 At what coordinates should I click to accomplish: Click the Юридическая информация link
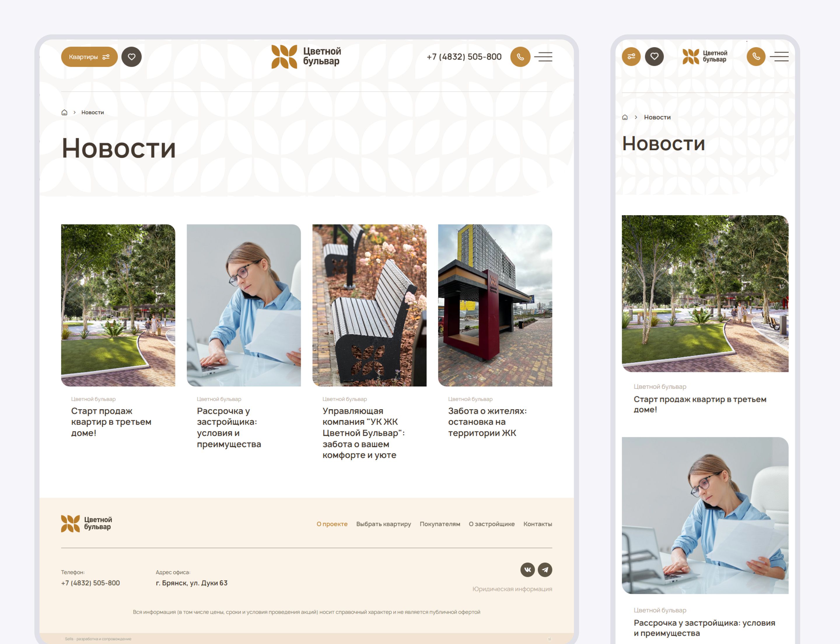pos(512,589)
